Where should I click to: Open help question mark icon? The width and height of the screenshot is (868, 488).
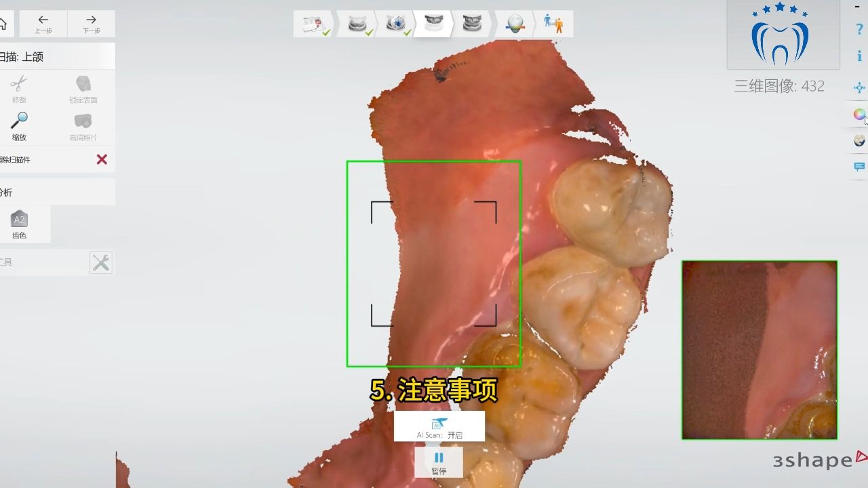coord(859,30)
